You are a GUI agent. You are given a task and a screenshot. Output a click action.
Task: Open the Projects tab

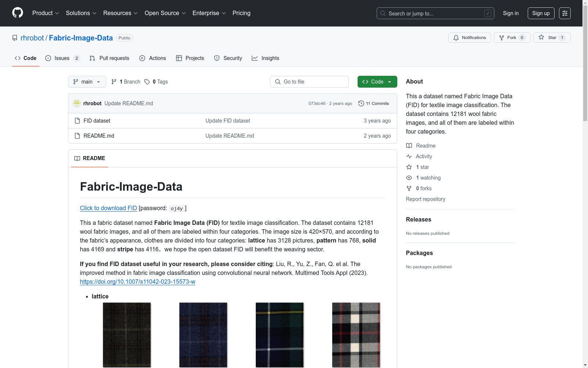[190, 58]
